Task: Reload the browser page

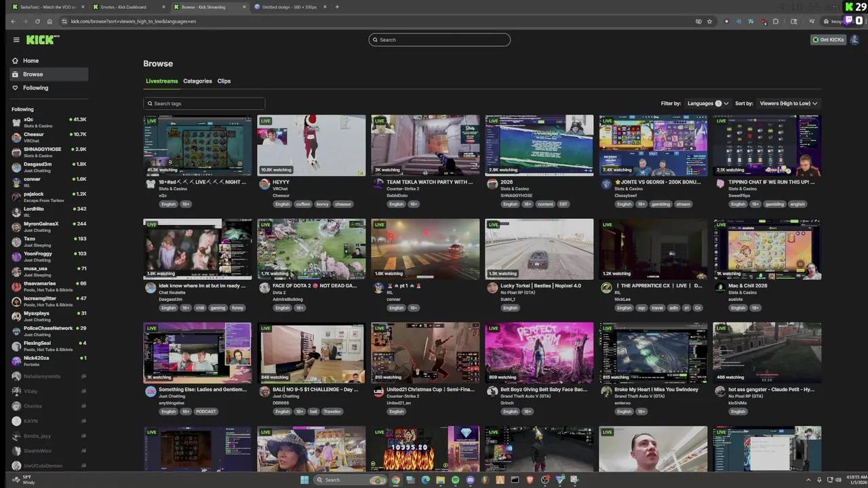Action: 37,22
